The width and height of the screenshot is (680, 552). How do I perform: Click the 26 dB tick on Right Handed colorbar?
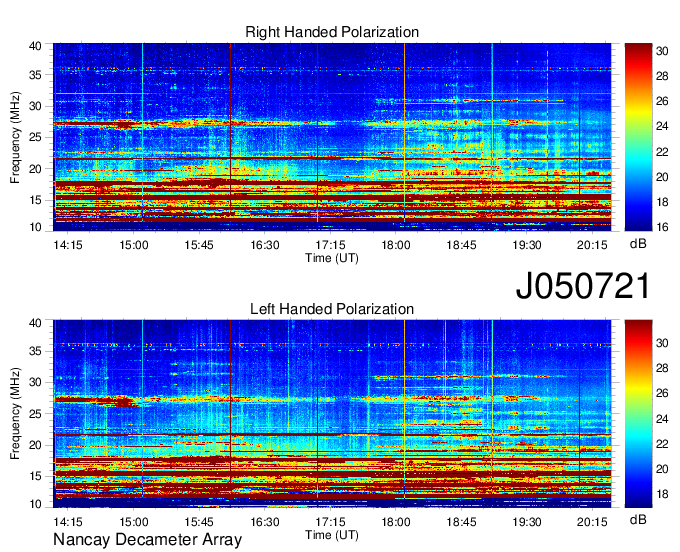point(662,101)
